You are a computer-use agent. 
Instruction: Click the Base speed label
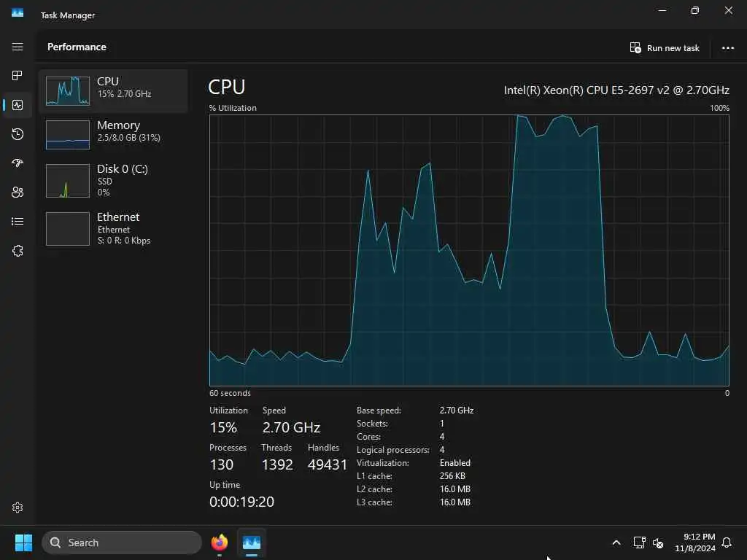click(x=379, y=410)
